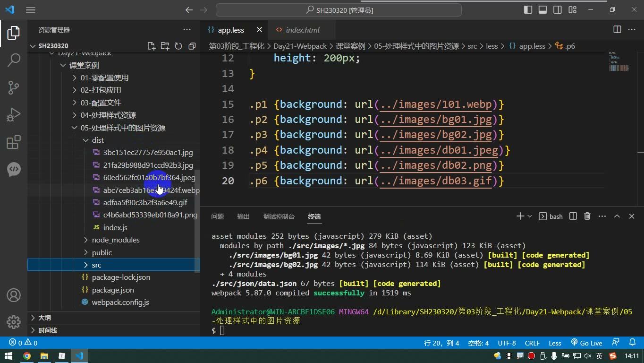
Task: Maximize the terminal panel with chevron
Action: click(x=617, y=216)
